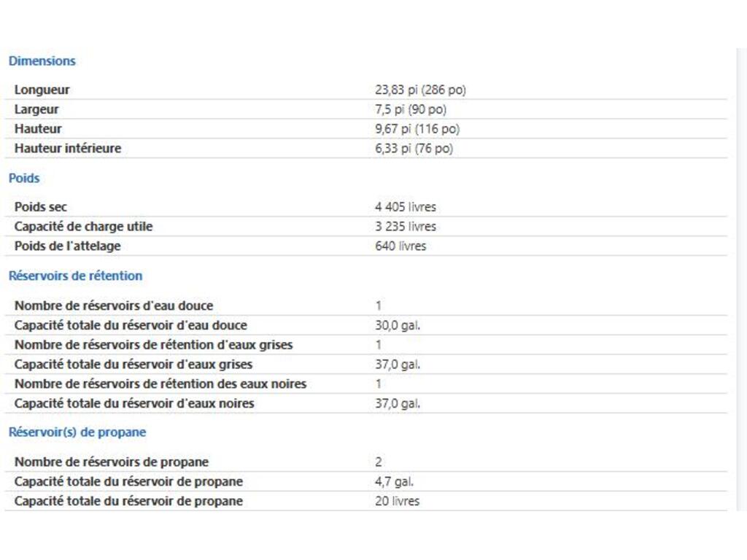Screen dimensions: 747x560
Task: Click the Réservoirs de rétention heading
Action: [75, 276]
